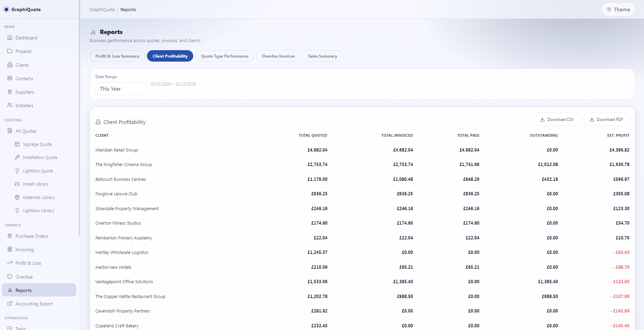The height and width of the screenshot is (330, 644).
Task: Open Installers via people icon
Action: 10,105
